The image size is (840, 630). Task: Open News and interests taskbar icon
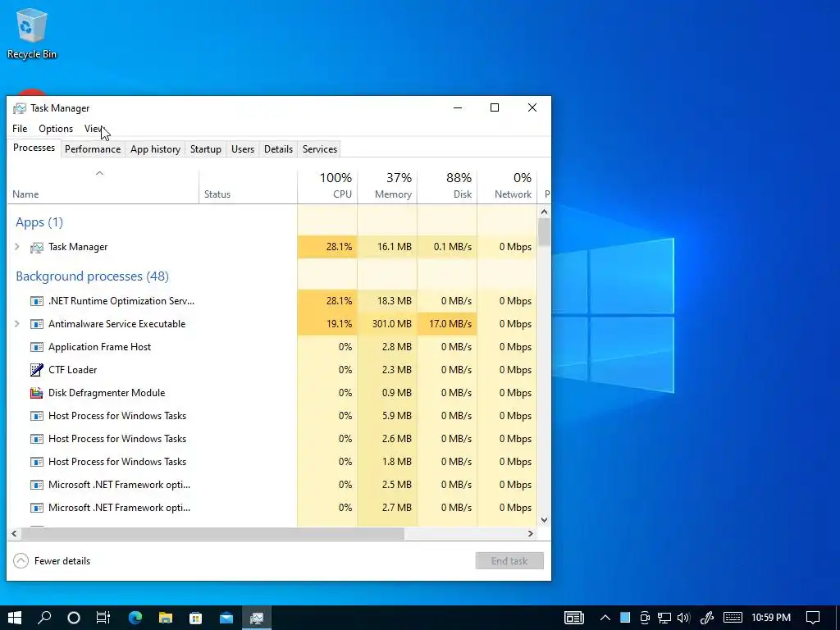pyautogui.click(x=573, y=618)
